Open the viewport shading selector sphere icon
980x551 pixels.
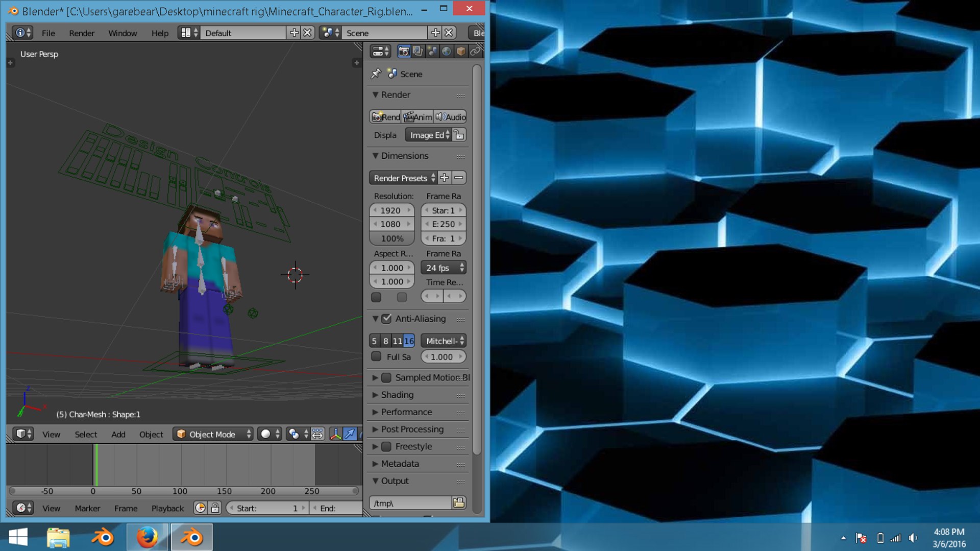pos(269,434)
